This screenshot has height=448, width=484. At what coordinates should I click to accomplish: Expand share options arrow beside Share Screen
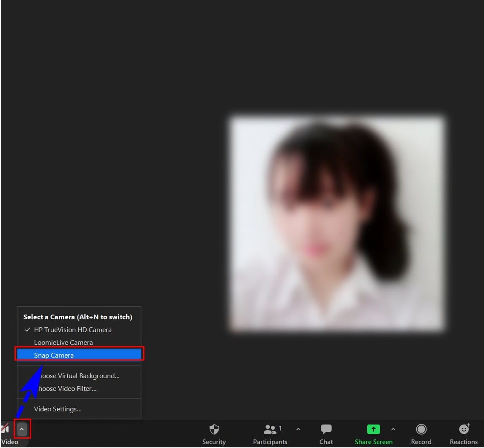tap(393, 429)
